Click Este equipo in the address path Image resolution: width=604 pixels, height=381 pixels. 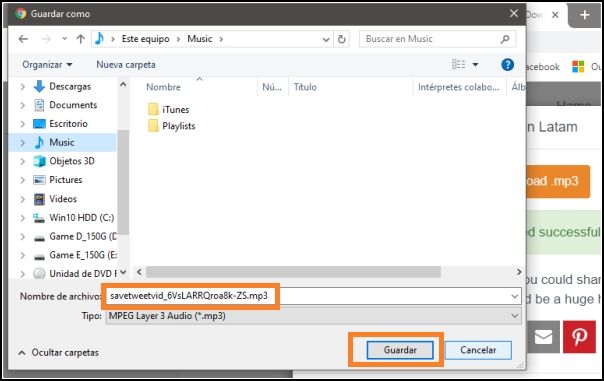146,39
